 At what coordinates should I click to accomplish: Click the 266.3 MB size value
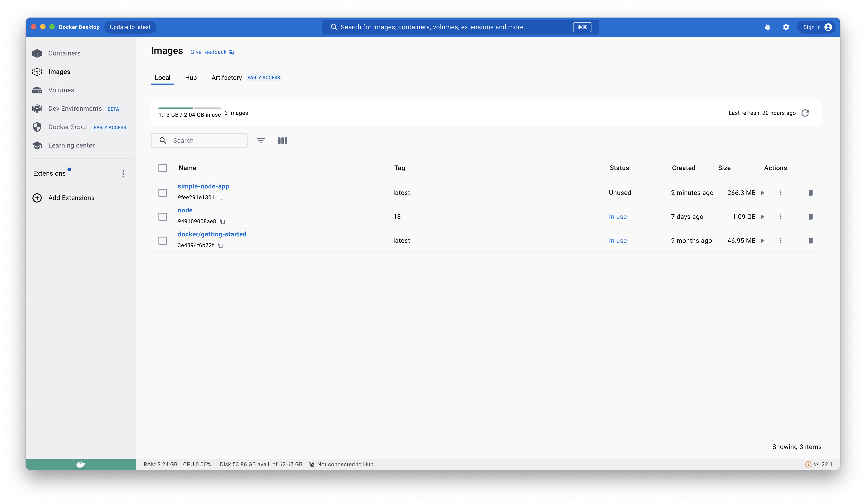741,193
